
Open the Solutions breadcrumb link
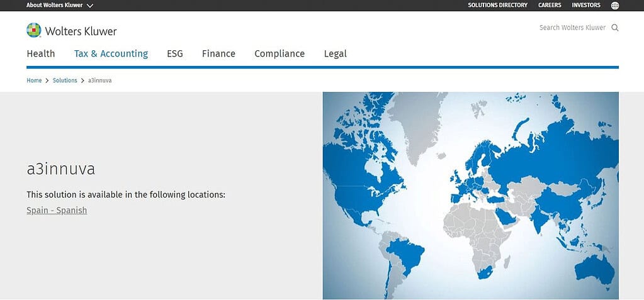[65, 81]
